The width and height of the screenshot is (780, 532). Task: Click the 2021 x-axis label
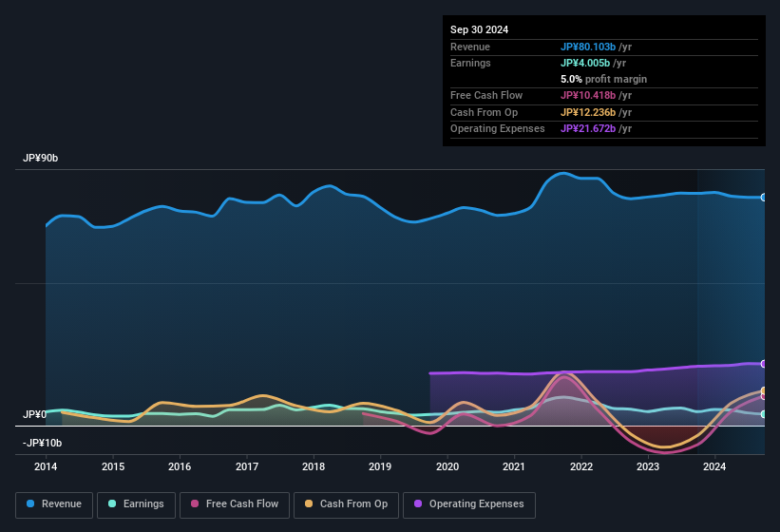(514, 466)
